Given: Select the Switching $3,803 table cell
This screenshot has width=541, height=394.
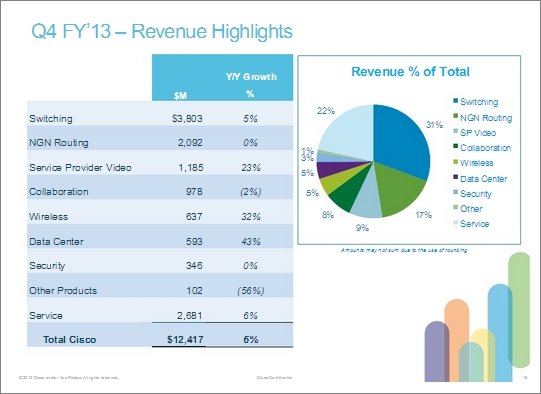Looking at the screenshot, I should (x=187, y=119).
